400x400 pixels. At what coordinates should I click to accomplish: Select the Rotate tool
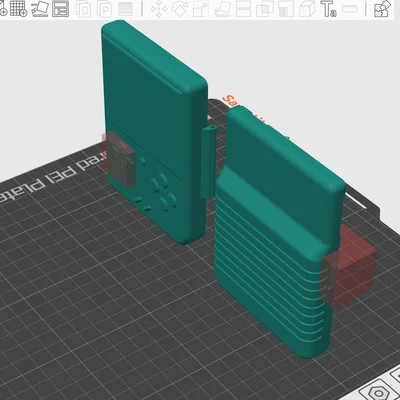pyautogui.click(x=180, y=9)
